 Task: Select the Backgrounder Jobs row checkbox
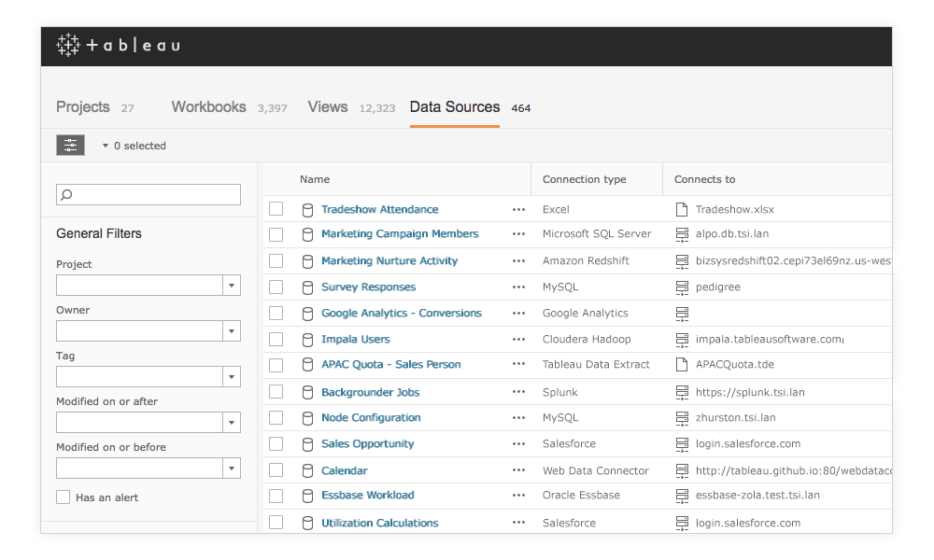click(x=276, y=392)
